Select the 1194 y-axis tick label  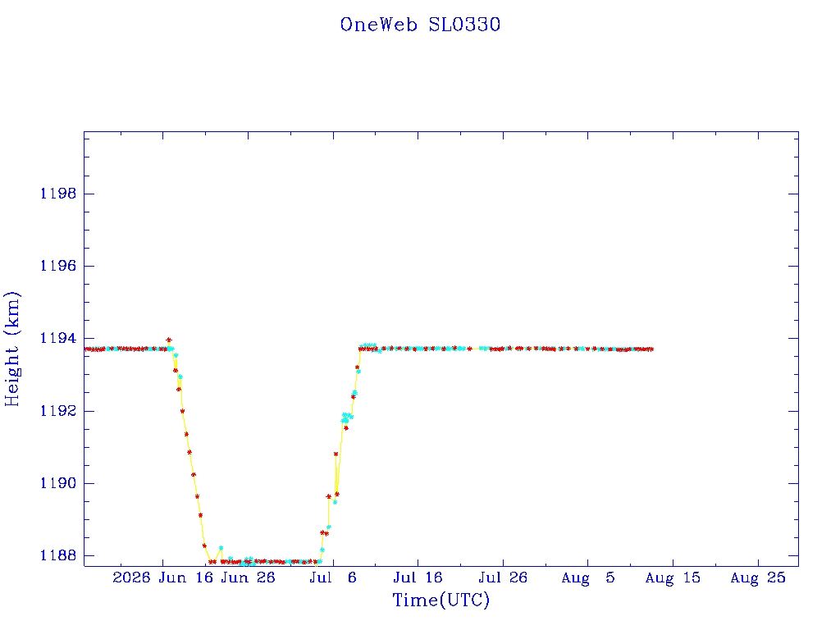[x=58, y=338]
